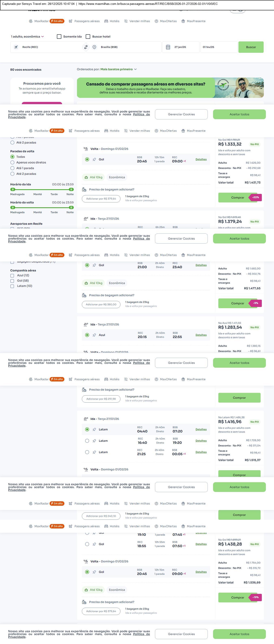274x644 pixels.
Task: Pin the Latam 16:40 flight
Action: coord(94,441)
